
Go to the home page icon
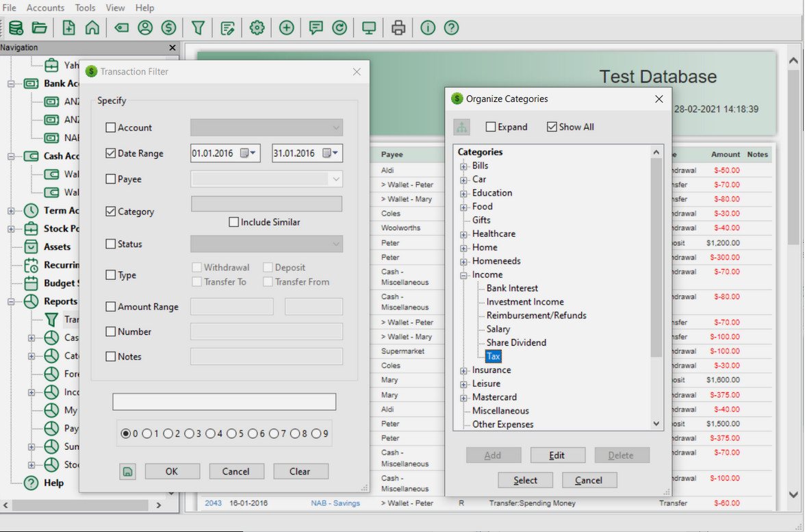(92, 27)
